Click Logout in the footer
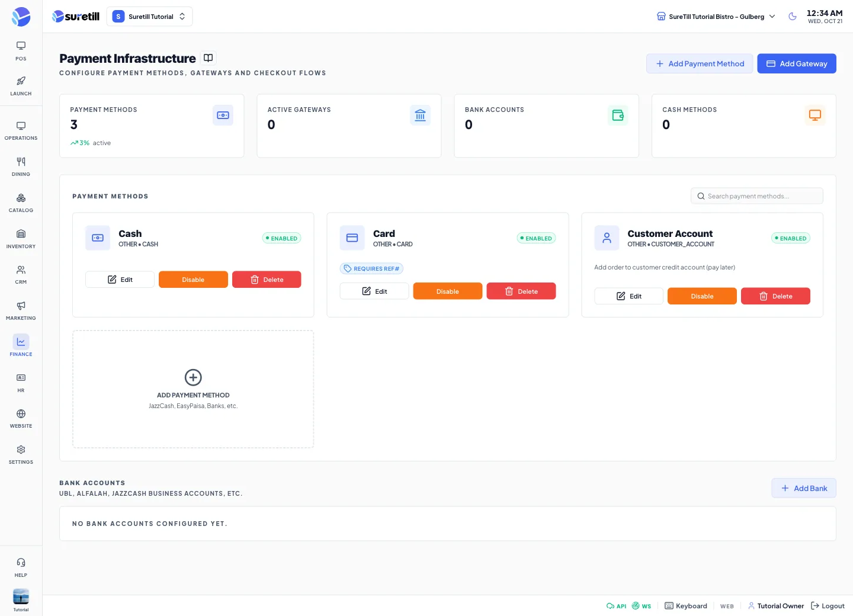The image size is (853, 616). coord(828,606)
